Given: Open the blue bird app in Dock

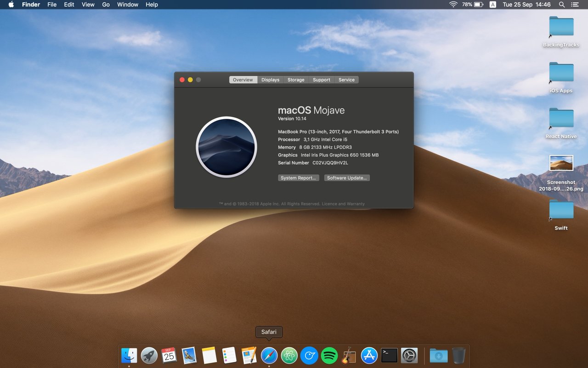Looking at the screenshot, I should pos(309,355).
